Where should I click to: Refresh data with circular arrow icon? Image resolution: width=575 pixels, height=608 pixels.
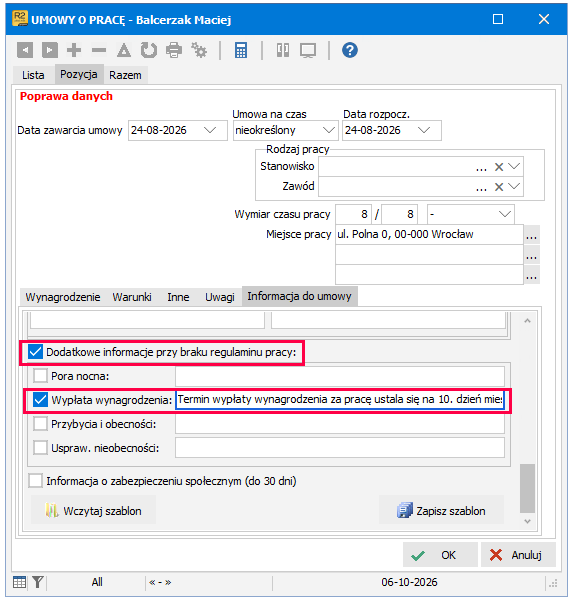[x=149, y=50]
